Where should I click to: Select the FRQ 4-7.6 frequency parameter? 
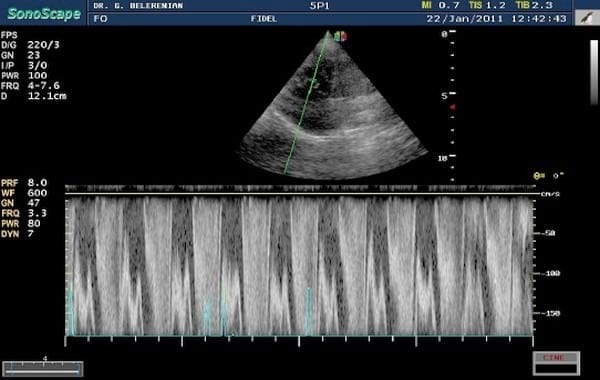[30, 86]
